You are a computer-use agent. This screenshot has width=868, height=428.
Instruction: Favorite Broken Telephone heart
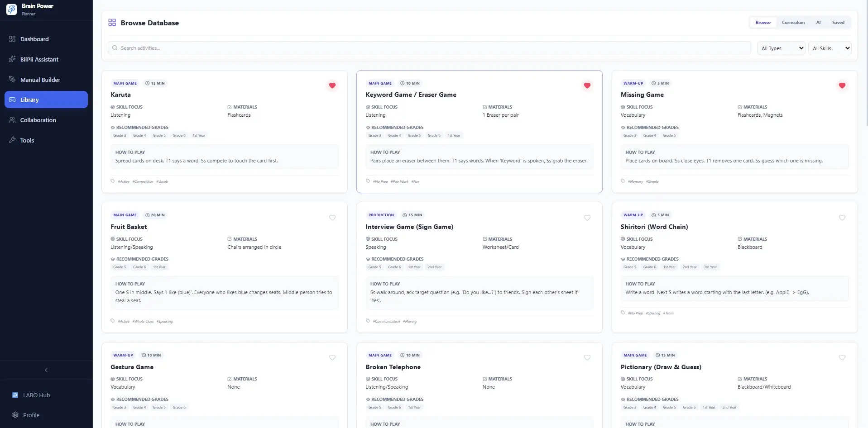587,357
